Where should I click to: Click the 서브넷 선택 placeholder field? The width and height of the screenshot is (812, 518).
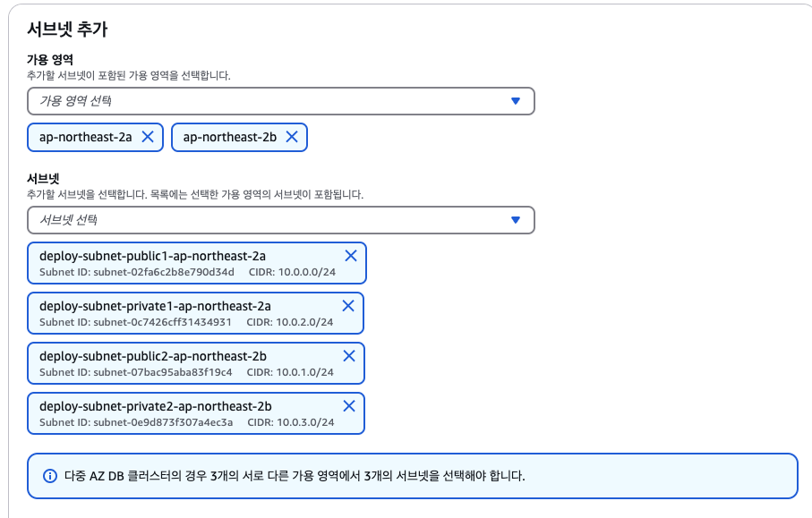[281, 220]
